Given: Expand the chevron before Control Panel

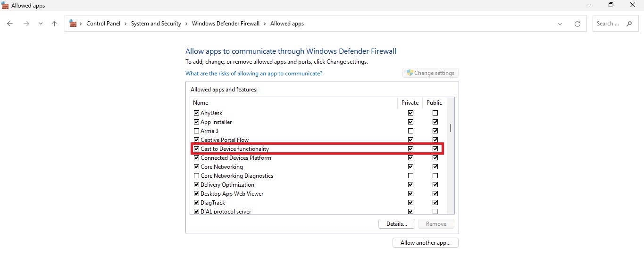Looking at the screenshot, I should pyautogui.click(x=81, y=24).
